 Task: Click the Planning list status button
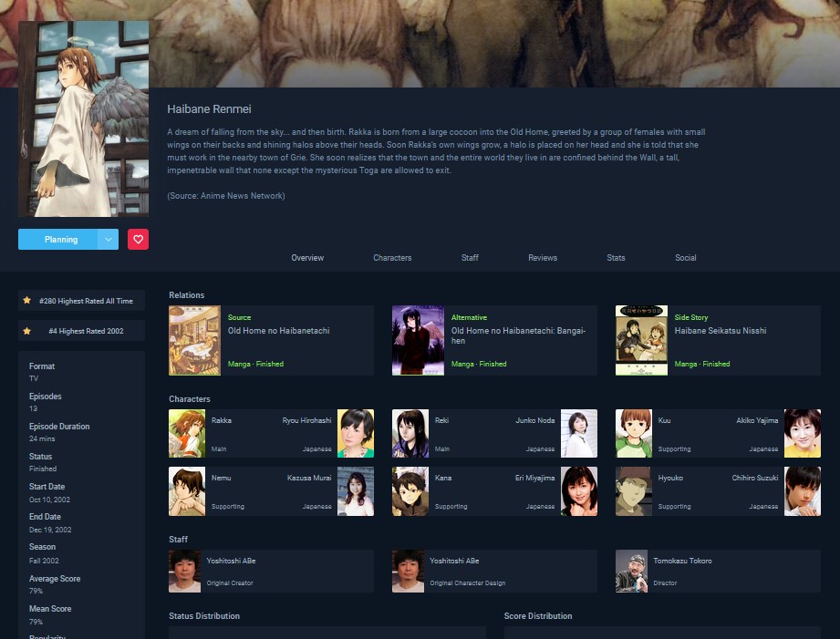[57, 240]
